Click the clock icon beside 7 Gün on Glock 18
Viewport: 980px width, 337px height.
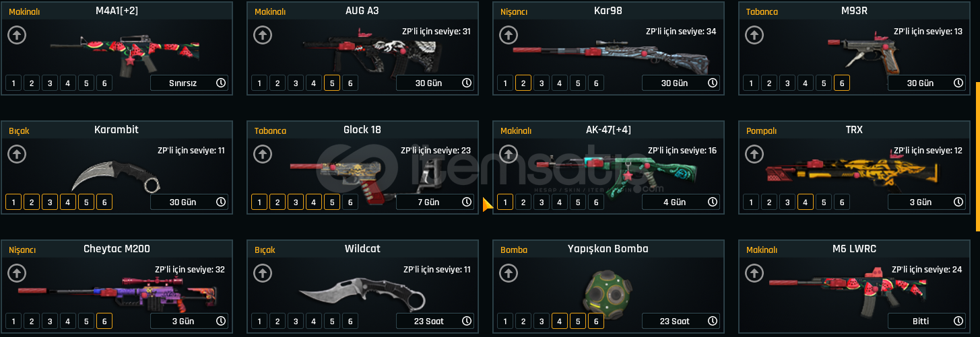click(467, 202)
